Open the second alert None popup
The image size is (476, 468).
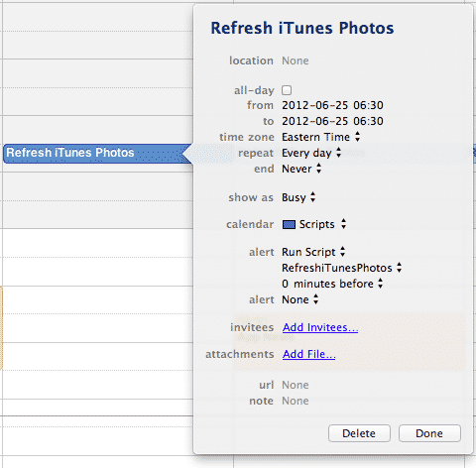(x=299, y=299)
